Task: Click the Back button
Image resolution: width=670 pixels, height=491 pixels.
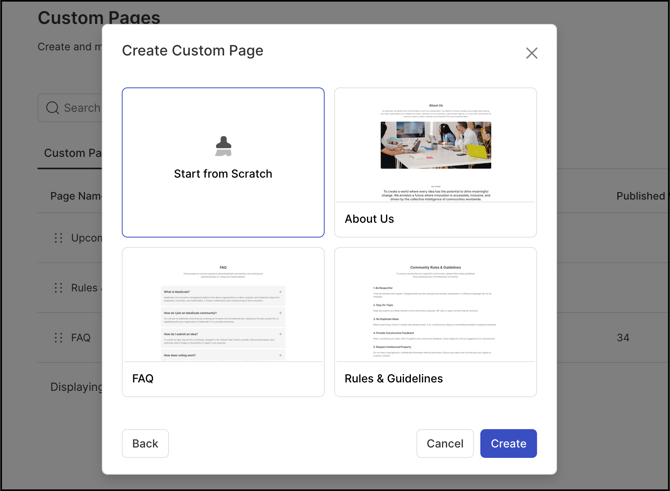Action: click(x=145, y=443)
